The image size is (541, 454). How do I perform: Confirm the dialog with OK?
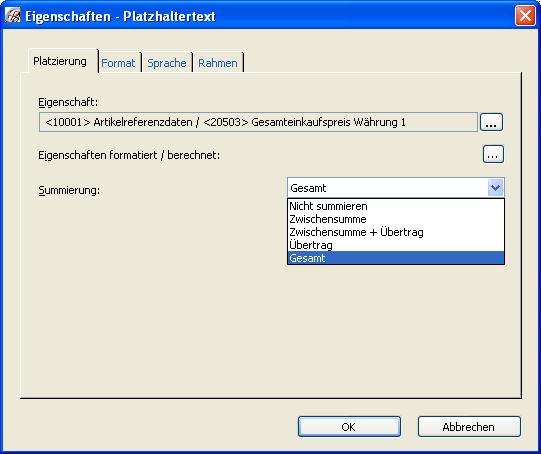tap(349, 427)
